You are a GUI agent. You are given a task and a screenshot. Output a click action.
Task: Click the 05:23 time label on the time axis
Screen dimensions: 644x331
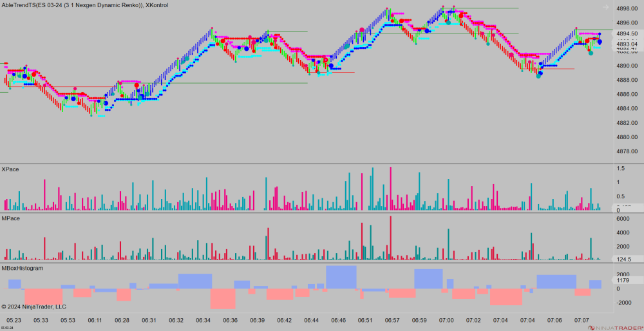click(14, 320)
